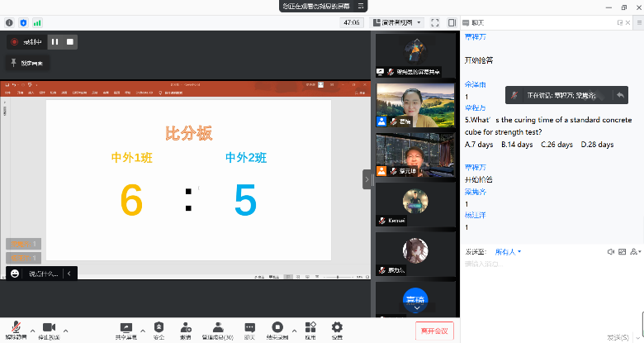The height and width of the screenshot is (343, 644).
Task: Open the Manage Members panel
Action: coord(219,330)
